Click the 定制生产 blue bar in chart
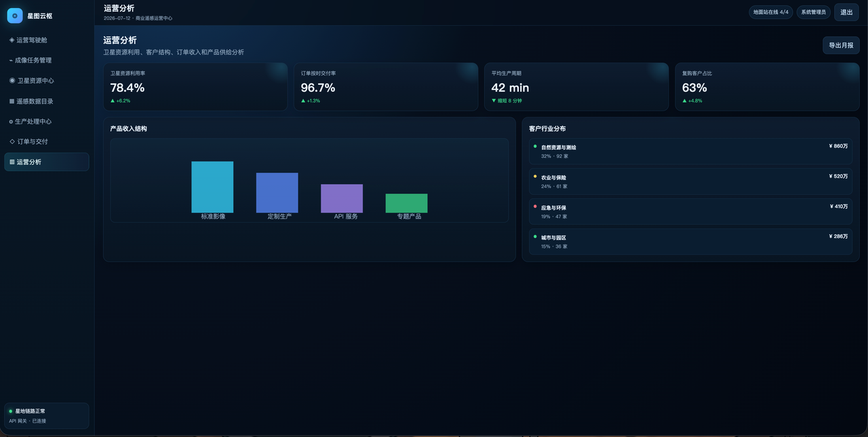The height and width of the screenshot is (437, 868). click(277, 193)
